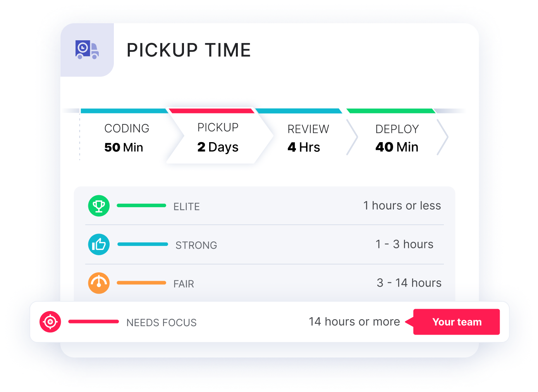Screen dimensions: 538x392
Task: Click the orange gauge Fair icon
Action: tap(99, 283)
